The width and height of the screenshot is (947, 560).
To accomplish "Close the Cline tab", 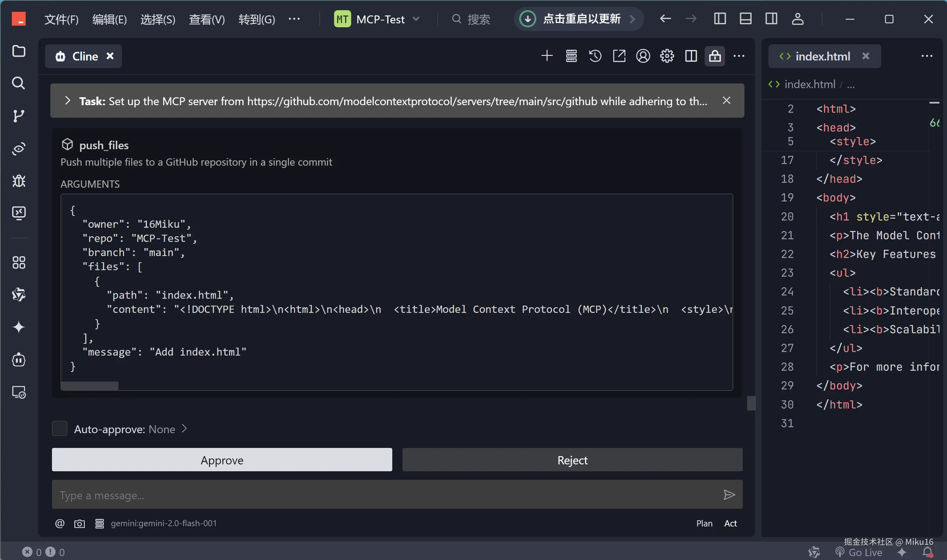I will point(110,56).
